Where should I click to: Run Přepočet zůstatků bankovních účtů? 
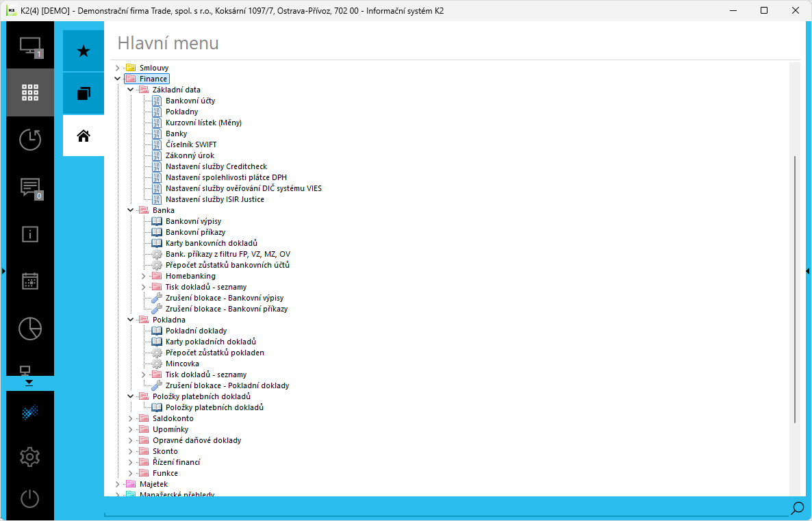(x=227, y=265)
